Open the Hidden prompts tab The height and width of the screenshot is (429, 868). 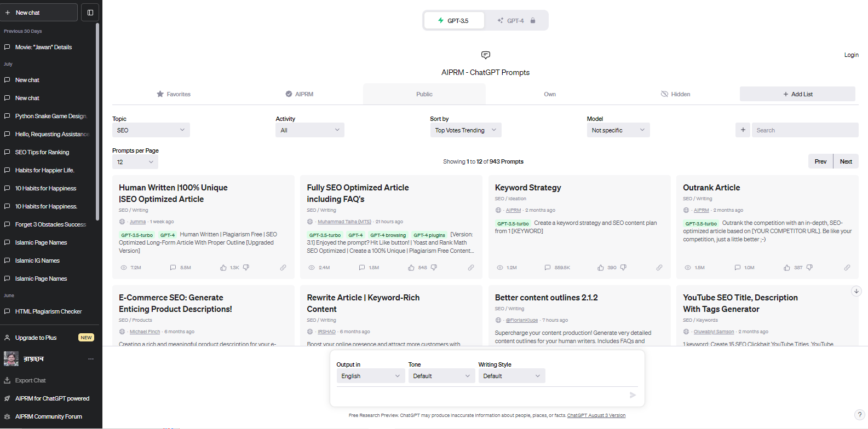coord(675,94)
